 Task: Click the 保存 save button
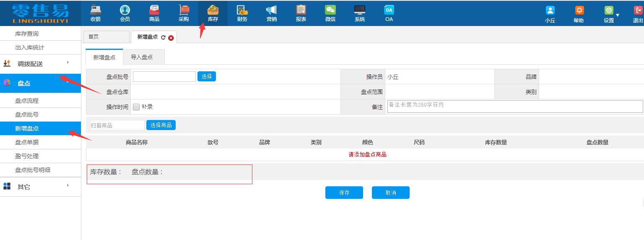tap(344, 193)
